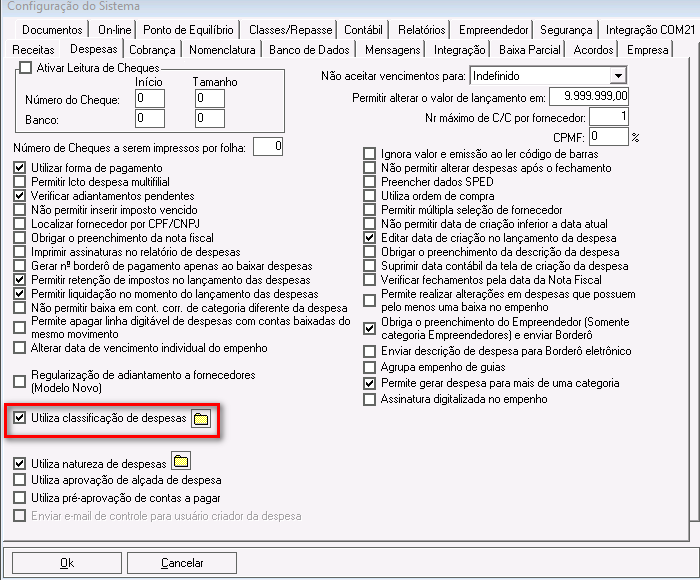Uncheck Utiliza classificação de despesas
Screen dimensions: 700x580
pos(20,418)
